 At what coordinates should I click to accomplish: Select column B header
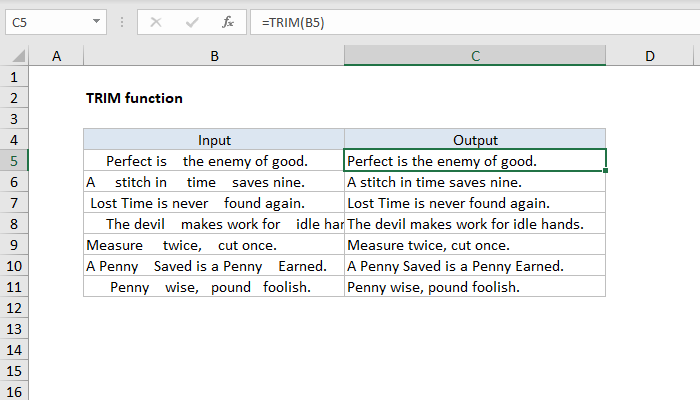(214, 56)
